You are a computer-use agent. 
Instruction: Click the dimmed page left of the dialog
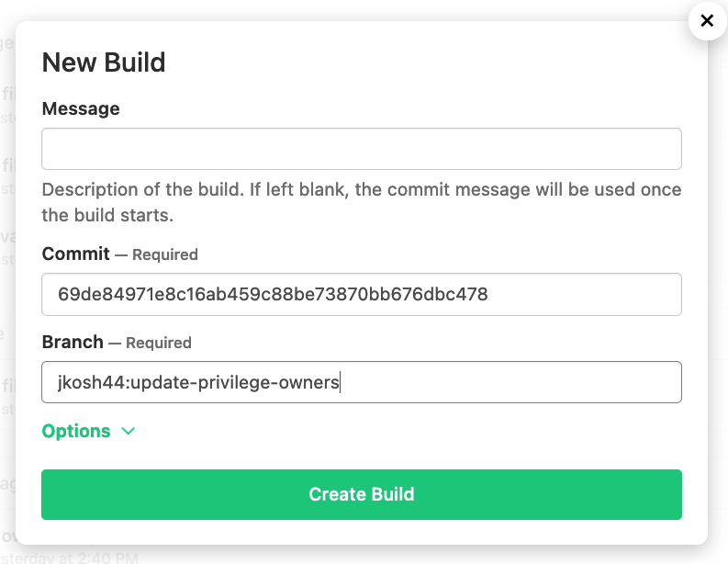tap(7, 278)
